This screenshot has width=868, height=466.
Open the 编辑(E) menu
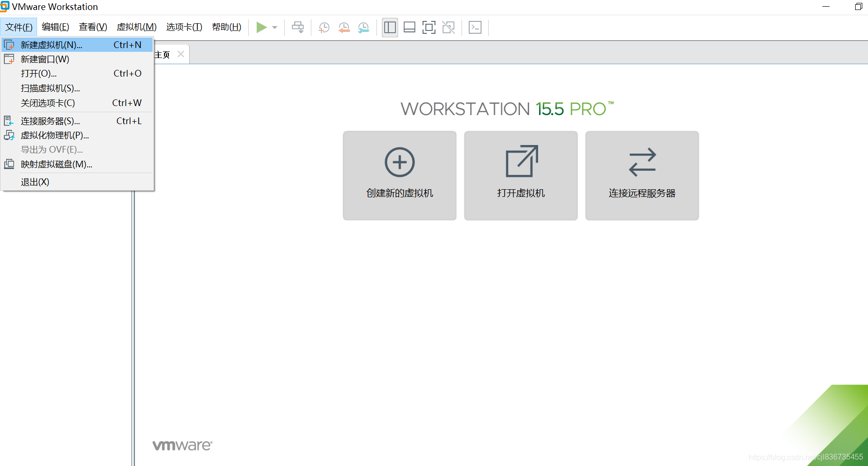click(x=55, y=27)
